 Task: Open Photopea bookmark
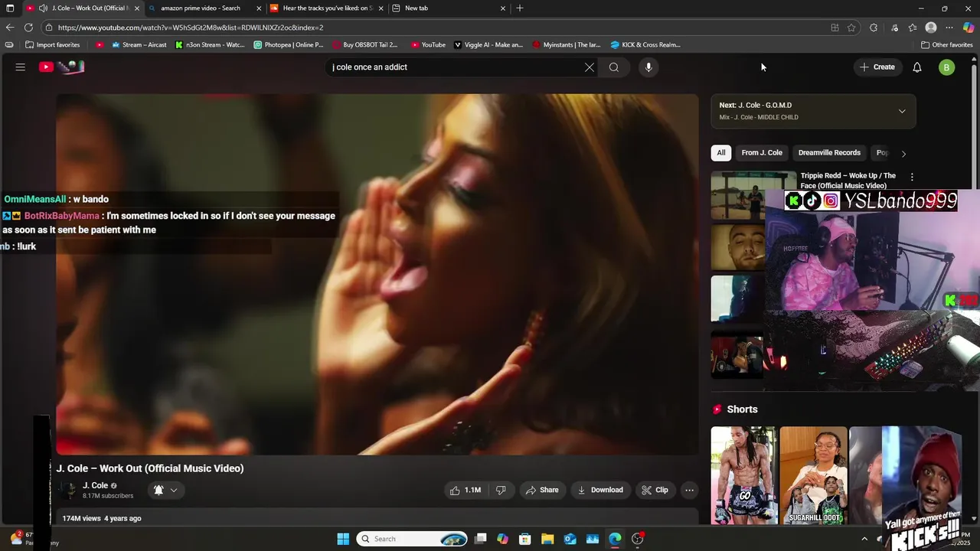click(x=289, y=45)
